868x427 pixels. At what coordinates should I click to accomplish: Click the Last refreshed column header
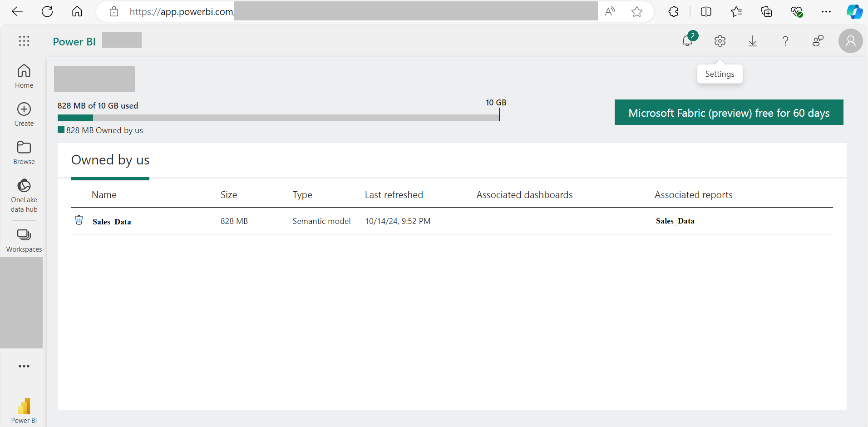394,195
